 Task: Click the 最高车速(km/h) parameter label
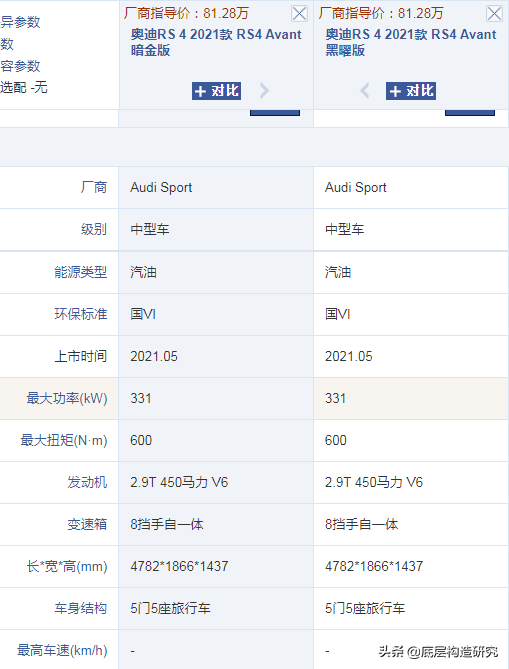click(x=62, y=651)
